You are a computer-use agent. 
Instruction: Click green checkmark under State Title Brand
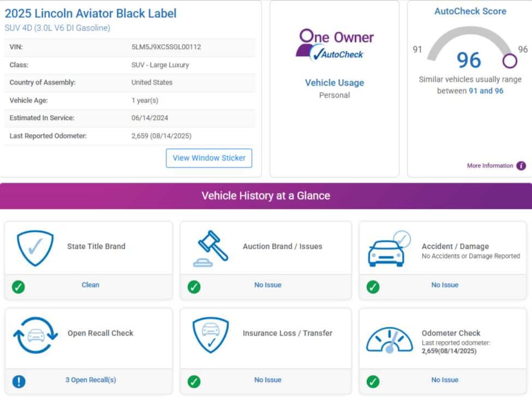pyautogui.click(x=19, y=286)
